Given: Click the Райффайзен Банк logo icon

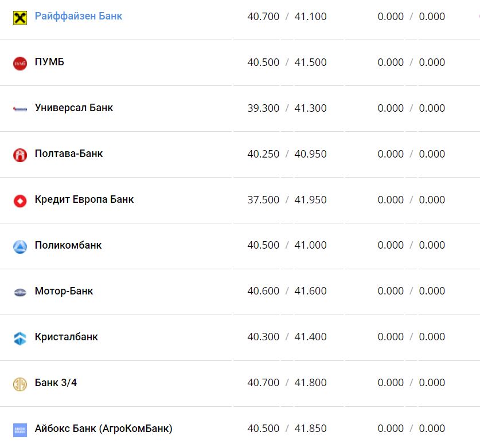Looking at the screenshot, I should click(x=20, y=17).
